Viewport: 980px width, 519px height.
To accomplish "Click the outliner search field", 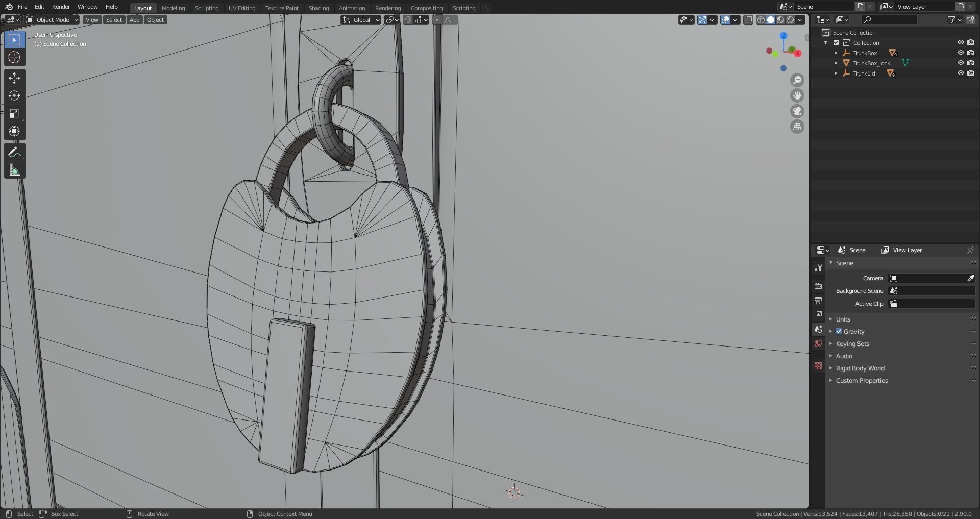I will (889, 20).
